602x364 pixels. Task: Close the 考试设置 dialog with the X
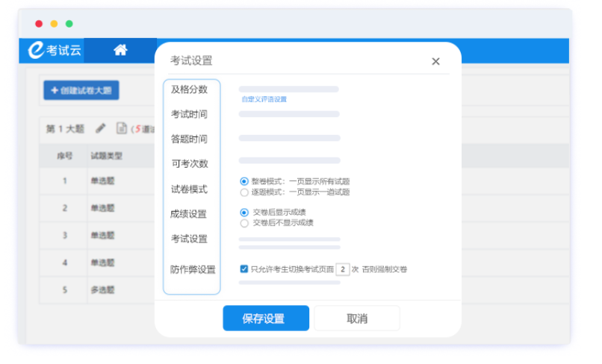[435, 62]
